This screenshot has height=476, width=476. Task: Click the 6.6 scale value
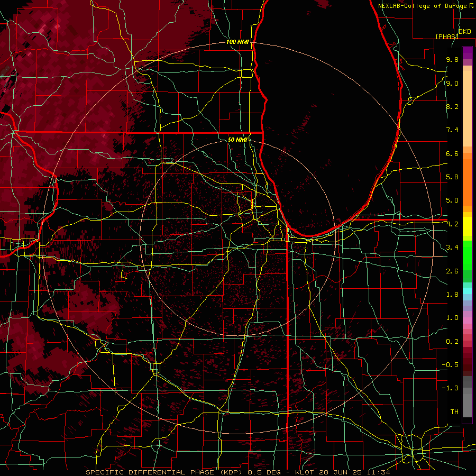452,153
